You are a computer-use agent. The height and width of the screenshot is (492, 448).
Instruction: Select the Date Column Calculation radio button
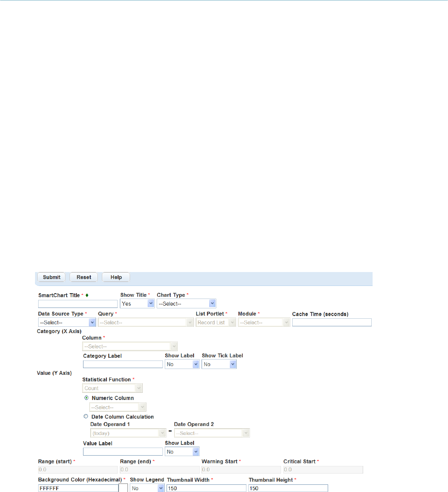point(86,417)
